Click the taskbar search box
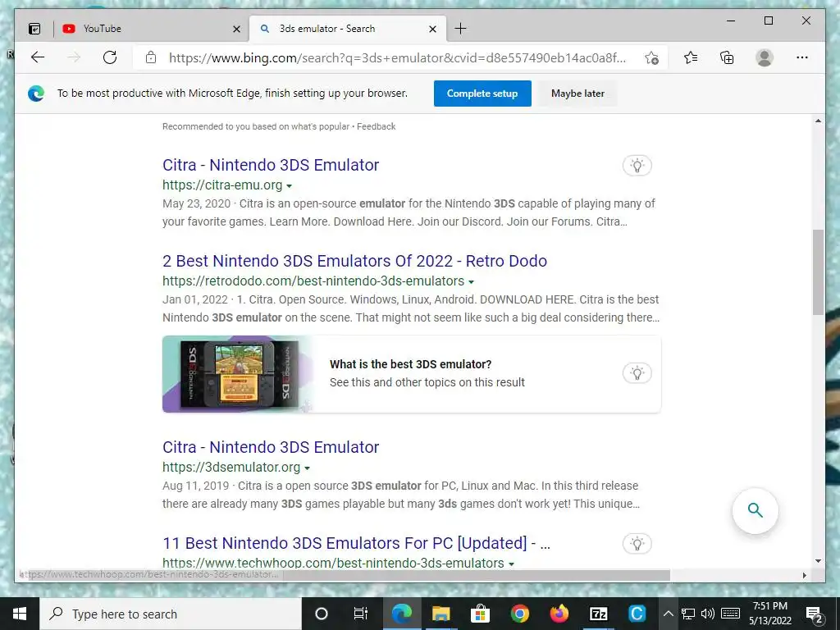This screenshot has height=630, width=840. pos(171,614)
